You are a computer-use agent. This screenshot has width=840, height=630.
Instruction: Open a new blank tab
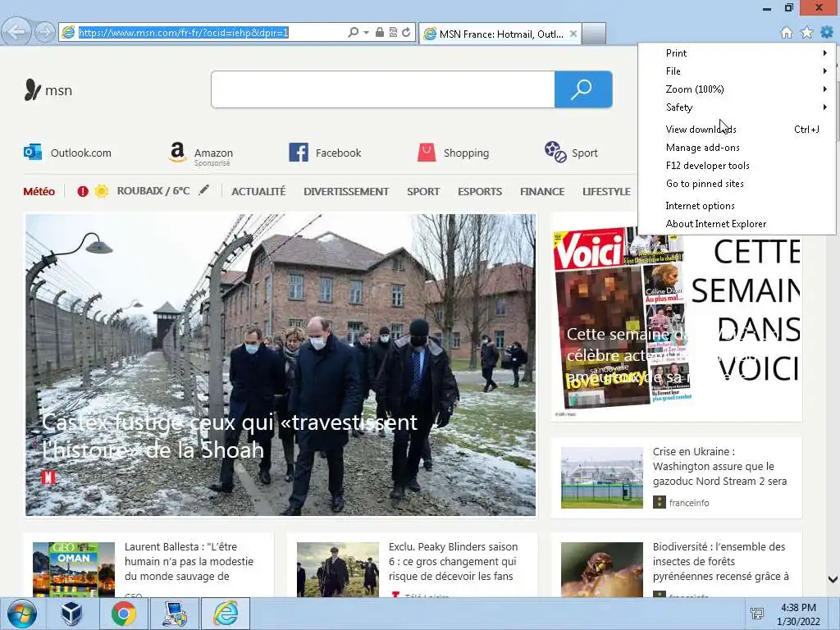pyautogui.click(x=594, y=34)
